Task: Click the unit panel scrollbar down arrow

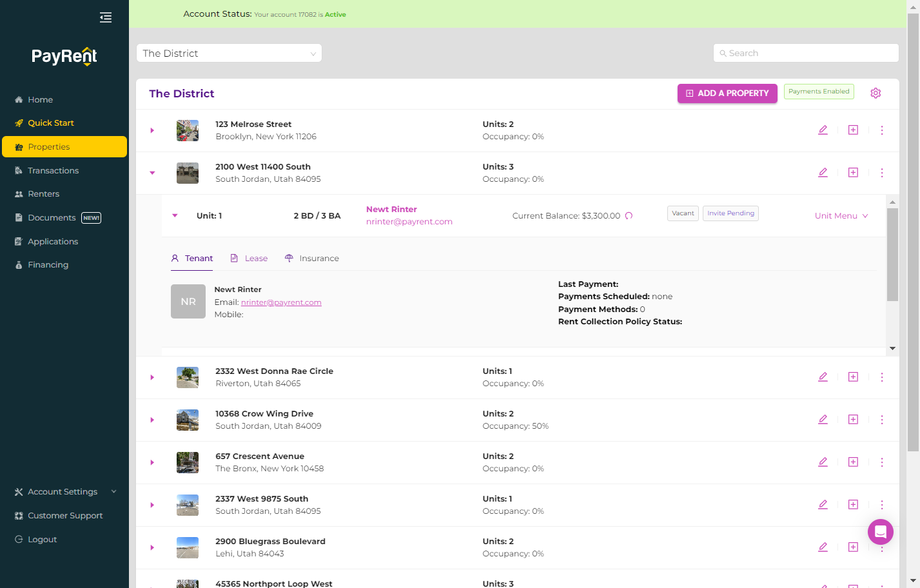Action: [x=892, y=348]
